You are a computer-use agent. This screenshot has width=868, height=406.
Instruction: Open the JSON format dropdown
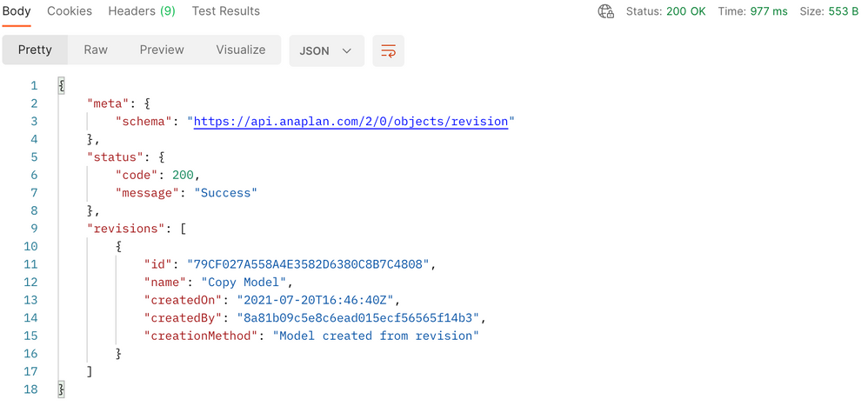327,51
